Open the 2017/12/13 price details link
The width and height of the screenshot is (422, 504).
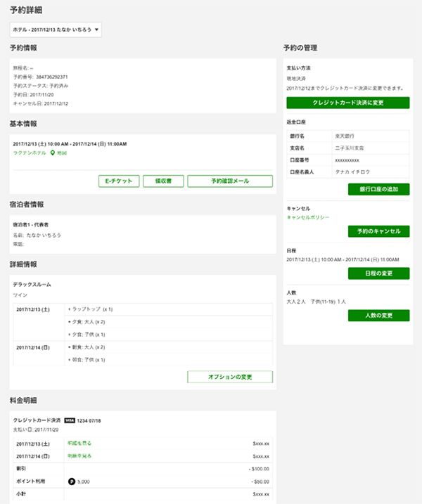coord(79,444)
